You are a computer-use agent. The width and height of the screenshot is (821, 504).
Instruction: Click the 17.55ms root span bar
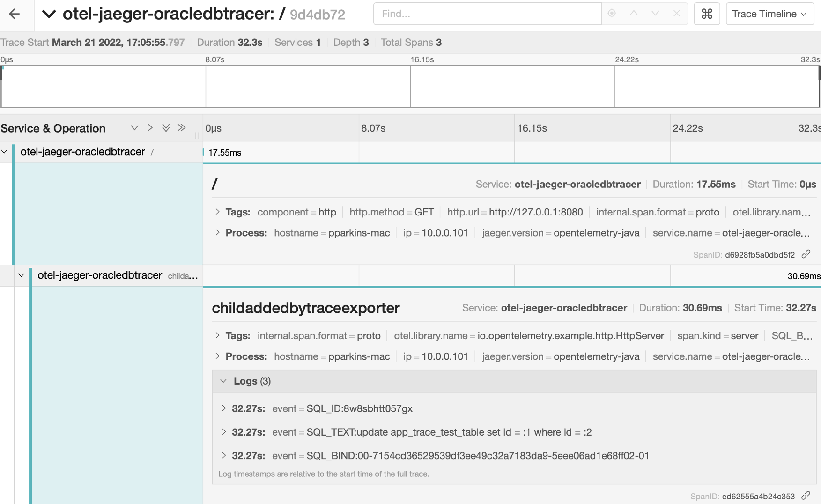[x=204, y=152]
